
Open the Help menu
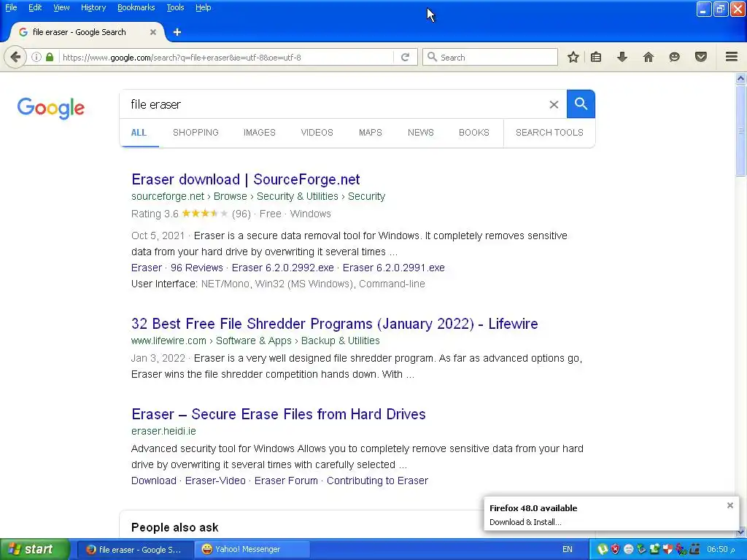pos(203,7)
